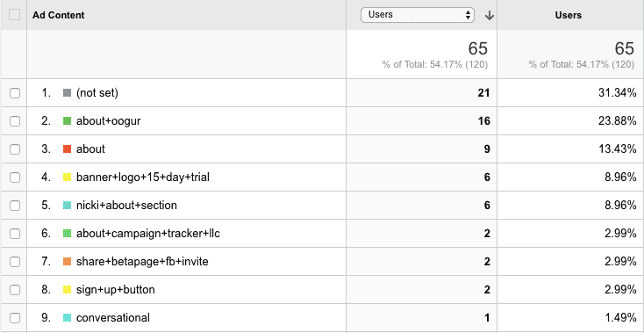Click the descending sort arrow icon
This screenshot has width=644, height=333.
[489, 16]
